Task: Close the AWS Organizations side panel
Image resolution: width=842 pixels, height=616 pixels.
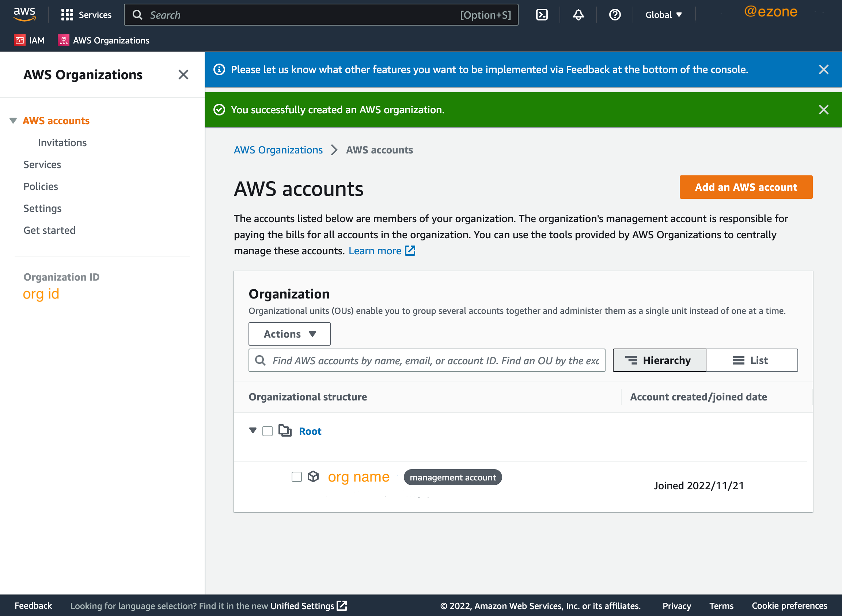Action: pos(183,75)
